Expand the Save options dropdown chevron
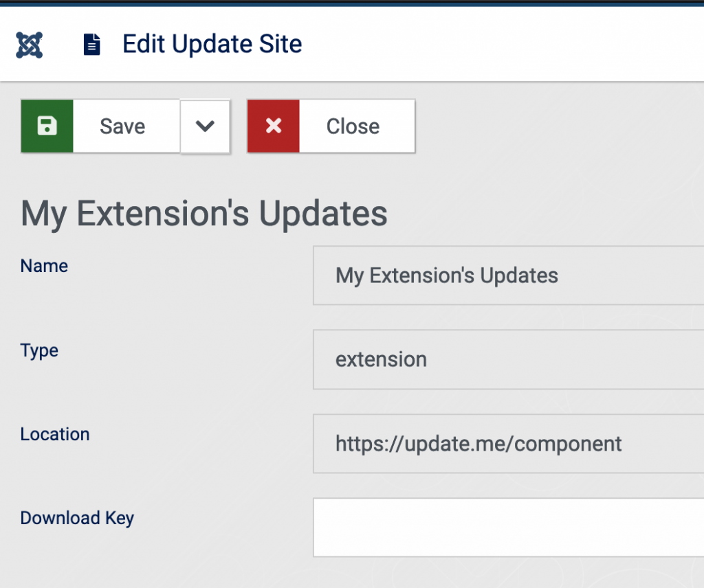The width and height of the screenshot is (704, 588). coord(205,126)
